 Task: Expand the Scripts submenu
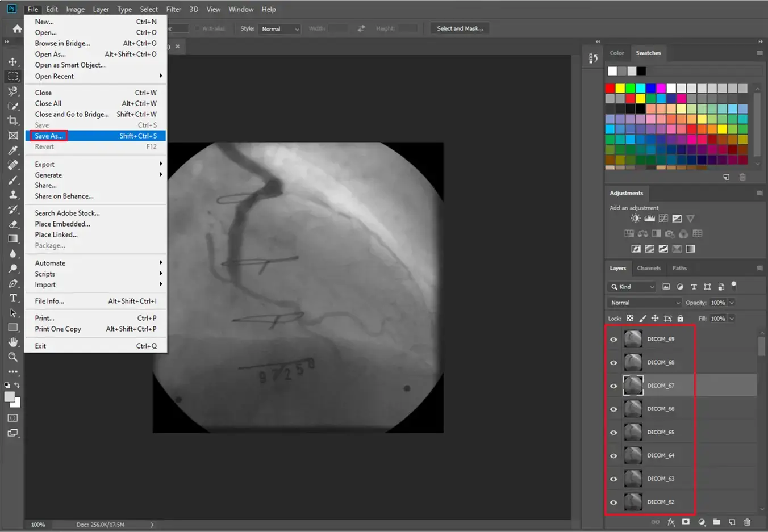(95, 274)
